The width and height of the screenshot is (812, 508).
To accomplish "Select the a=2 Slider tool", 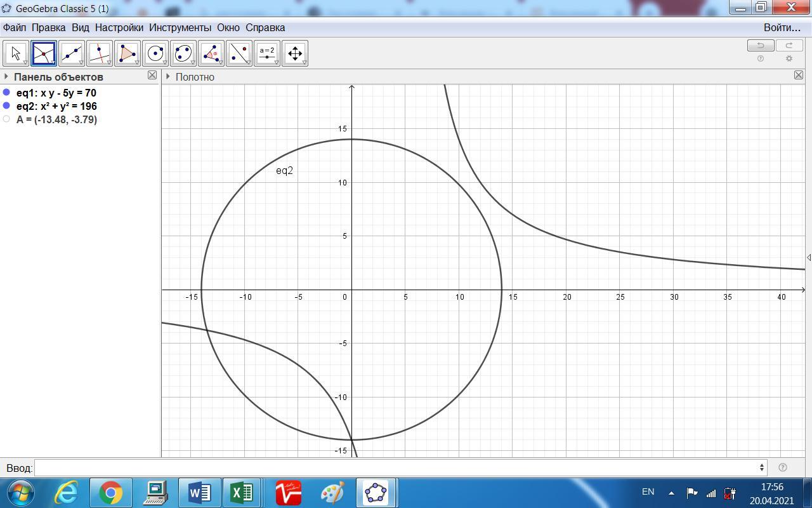I will (267, 54).
